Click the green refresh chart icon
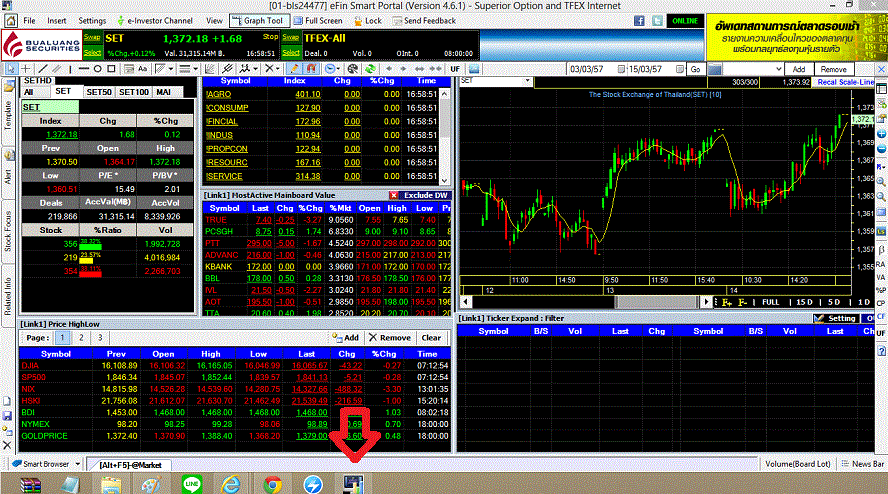The height and width of the screenshot is (494, 888). tap(370, 69)
